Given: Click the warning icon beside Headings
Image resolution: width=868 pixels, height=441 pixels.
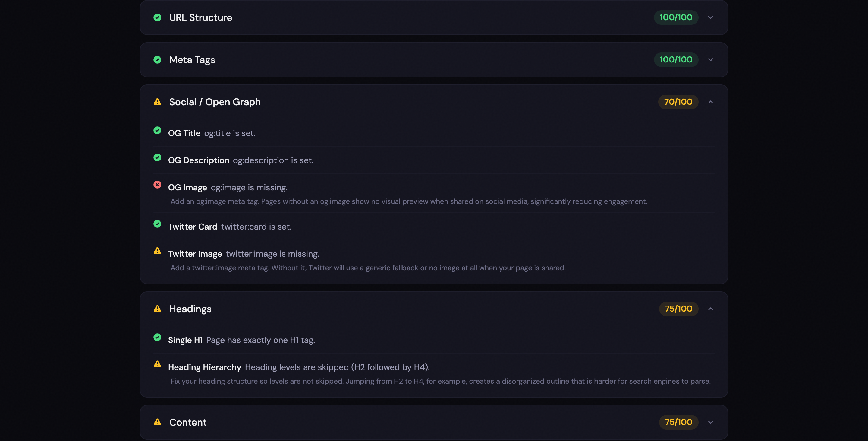Looking at the screenshot, I should (x=157, y=309).
